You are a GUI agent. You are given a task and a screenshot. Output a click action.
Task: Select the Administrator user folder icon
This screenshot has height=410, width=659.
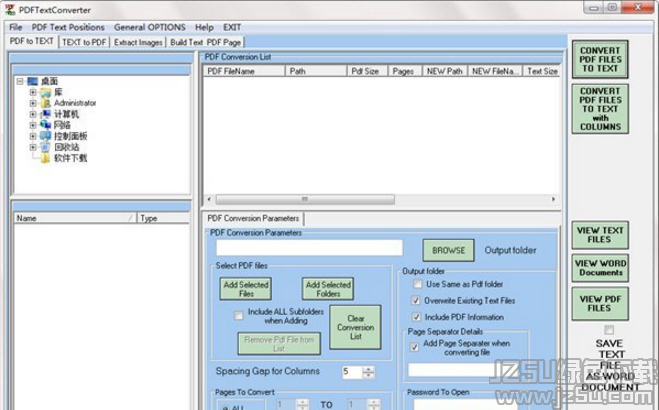45,103
